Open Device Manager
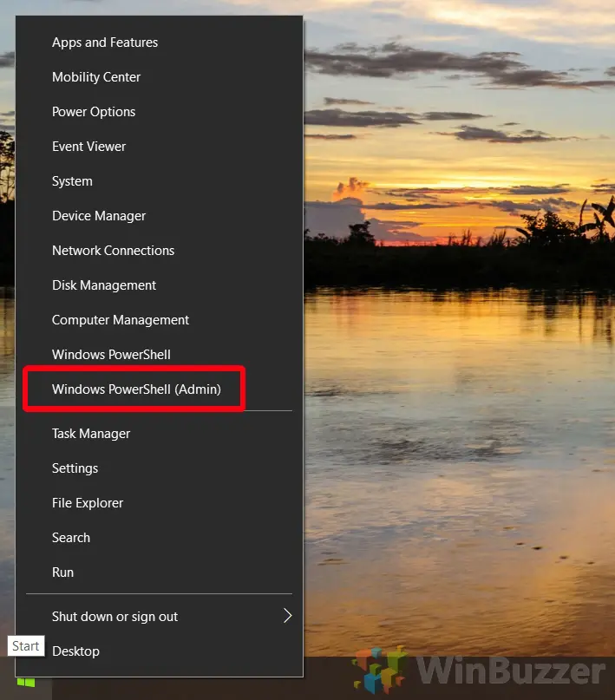The height and width of the screenshot is (700, 615). [159, 216]
